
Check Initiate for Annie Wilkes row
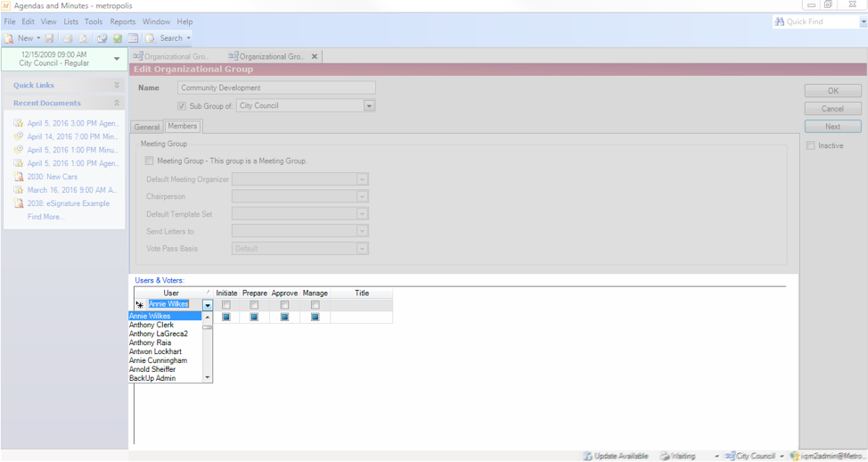[x=225, y=305]
